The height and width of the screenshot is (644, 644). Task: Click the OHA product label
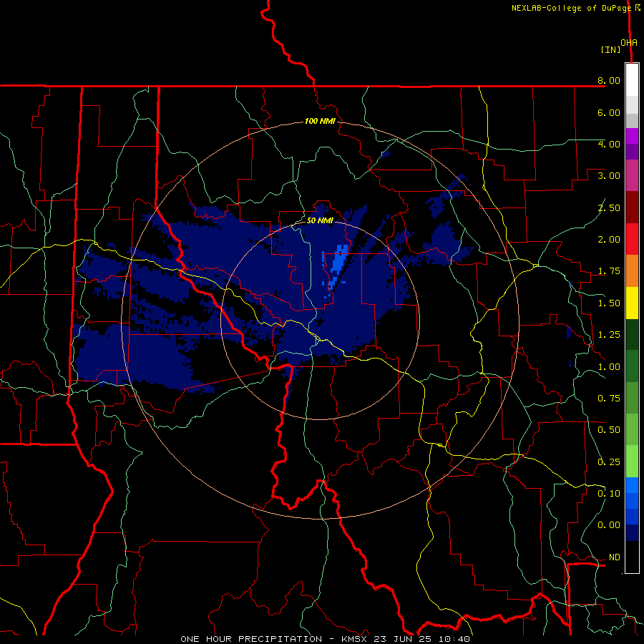click(x=629, y=43)
